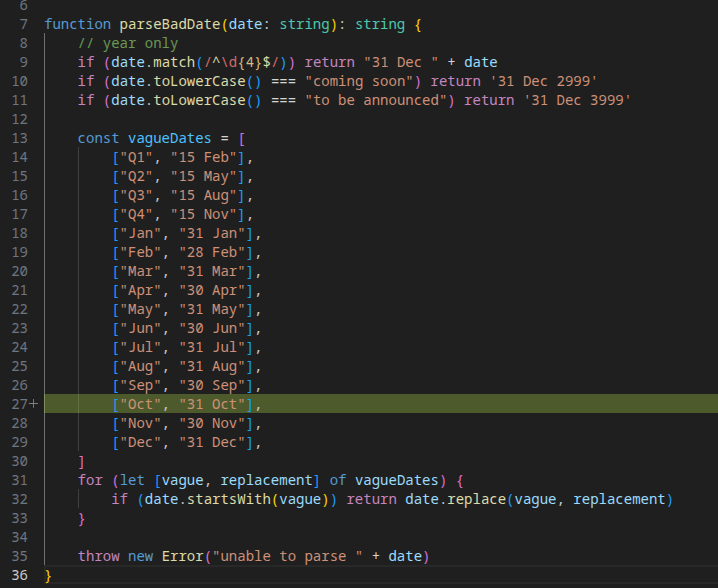Click the "Jun" key string
The image size is (718, 588).
coord(140,328)
